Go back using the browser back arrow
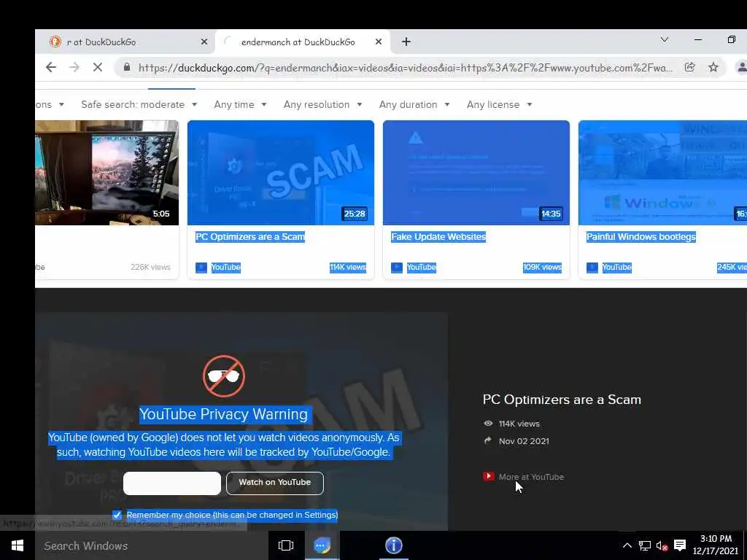The height and width of the screenshot is (560, 747). pyautogui.click(x=51, y=67)
